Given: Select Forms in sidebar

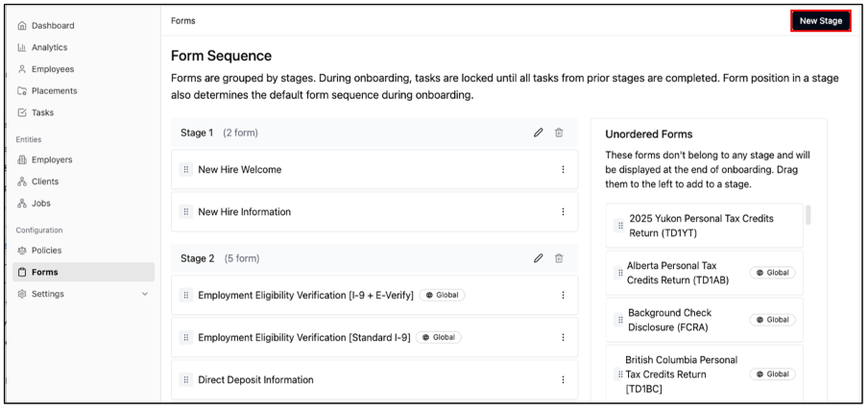Looking at the screenshot, I should 84,272.
